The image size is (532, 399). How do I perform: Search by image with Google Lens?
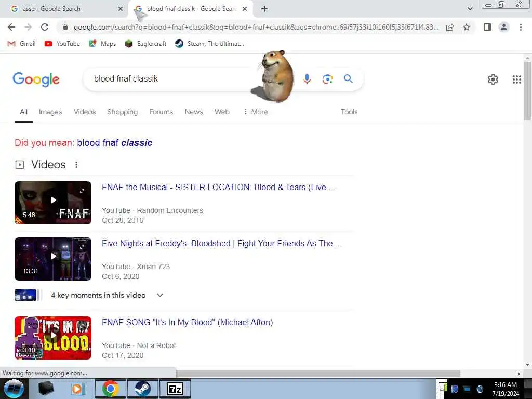point(328,79)
